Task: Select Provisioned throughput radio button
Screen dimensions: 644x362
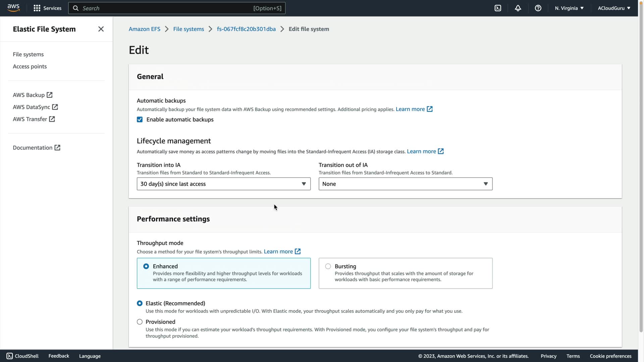Action: 140,322
